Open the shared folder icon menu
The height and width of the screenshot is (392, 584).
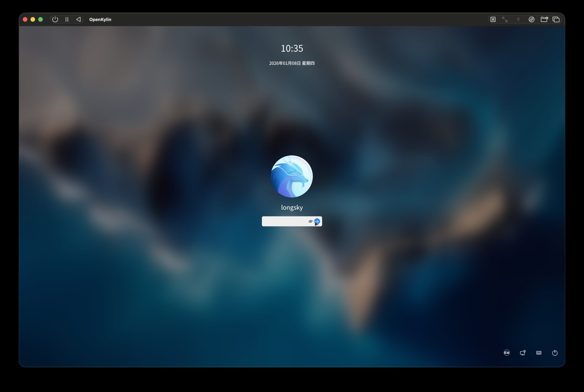[544, 20]
